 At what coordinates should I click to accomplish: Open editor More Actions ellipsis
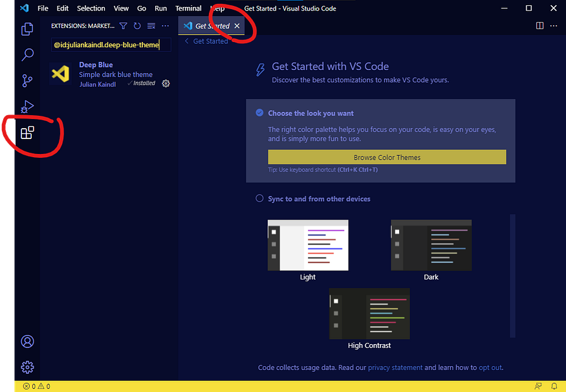pos(553,26)
